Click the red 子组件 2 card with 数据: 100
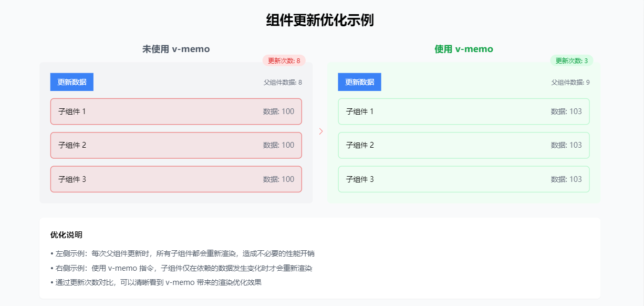The width and height of the screenshot is (644, 306). coord(176,145)
